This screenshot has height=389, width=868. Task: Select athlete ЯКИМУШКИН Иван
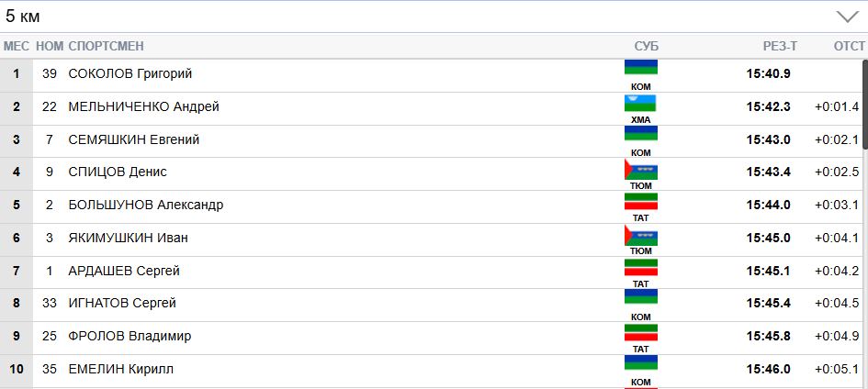tap(128, 238)
